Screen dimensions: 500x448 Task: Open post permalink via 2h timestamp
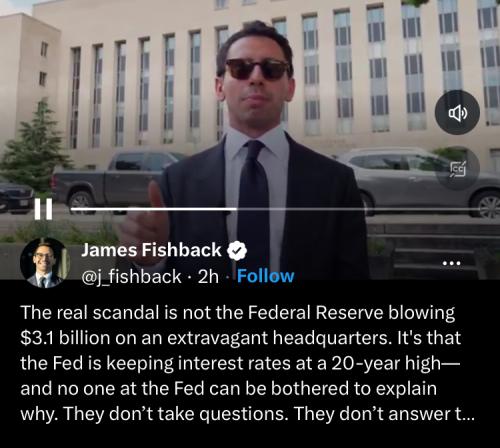tap(208, 277)
